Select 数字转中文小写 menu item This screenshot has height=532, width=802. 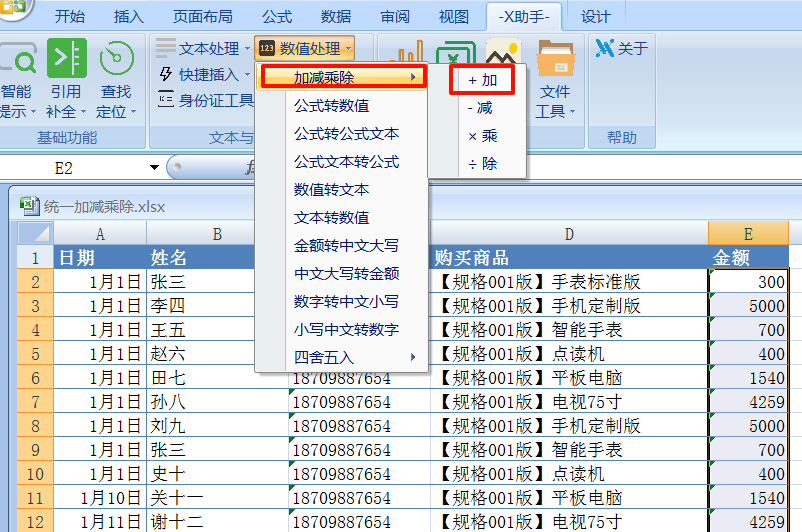[x=346, y=302]
